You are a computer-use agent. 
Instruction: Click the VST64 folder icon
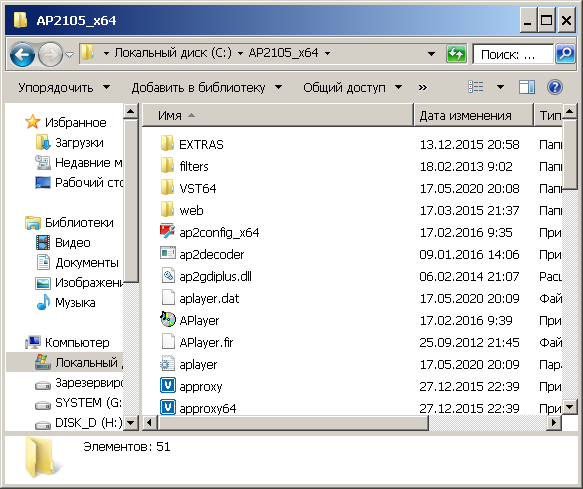167,187
